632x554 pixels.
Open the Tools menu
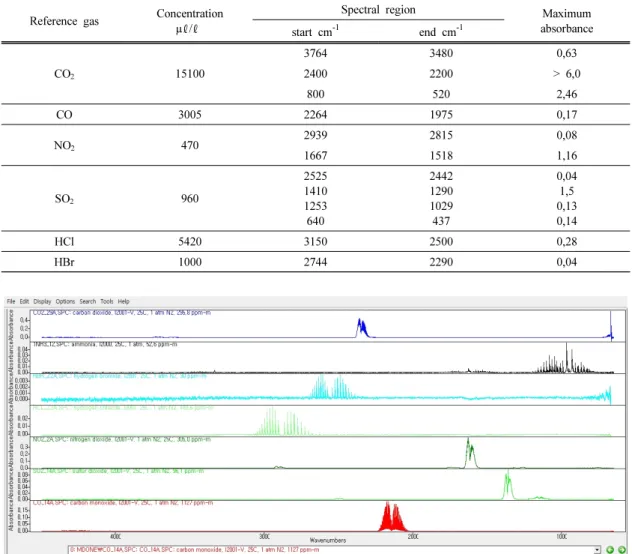click(x=107, y=301)
